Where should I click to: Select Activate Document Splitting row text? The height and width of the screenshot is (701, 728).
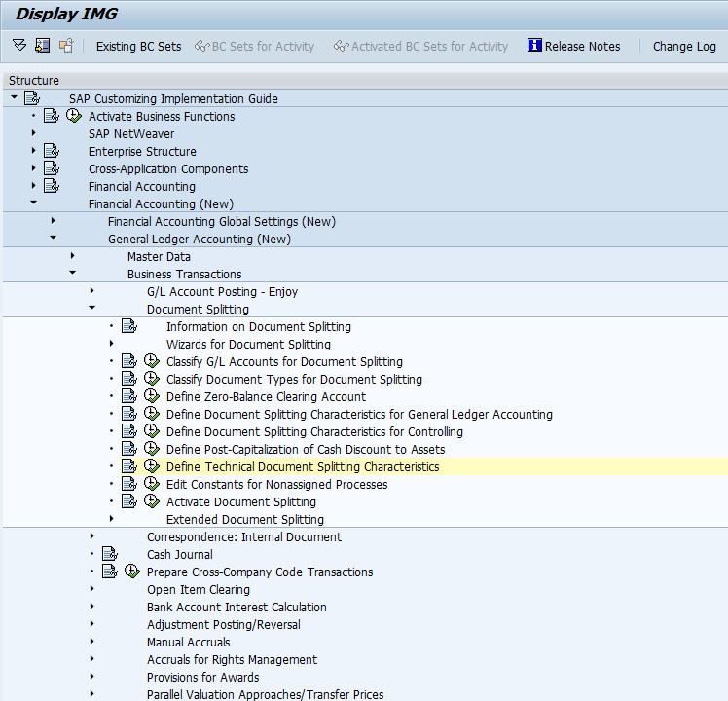point(241,501)
